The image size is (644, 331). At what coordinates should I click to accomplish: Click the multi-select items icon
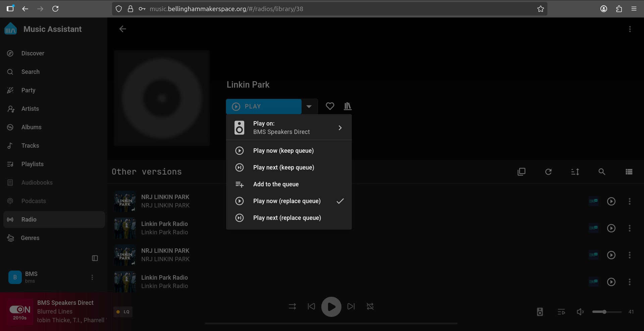tap(522, 172)
